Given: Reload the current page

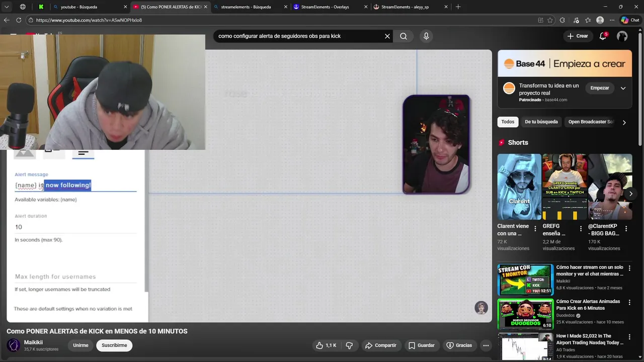Looking at the screenshot, I should (19, 20).
